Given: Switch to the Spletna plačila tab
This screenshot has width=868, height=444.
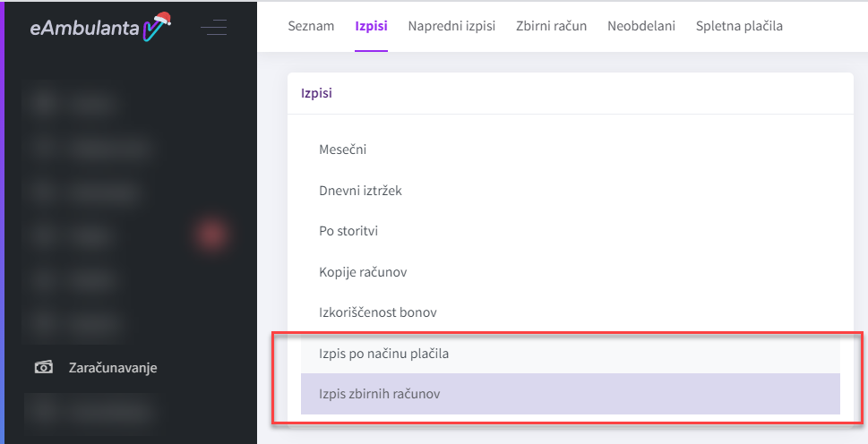Looking at the screenshot, I should click(739, 26).
